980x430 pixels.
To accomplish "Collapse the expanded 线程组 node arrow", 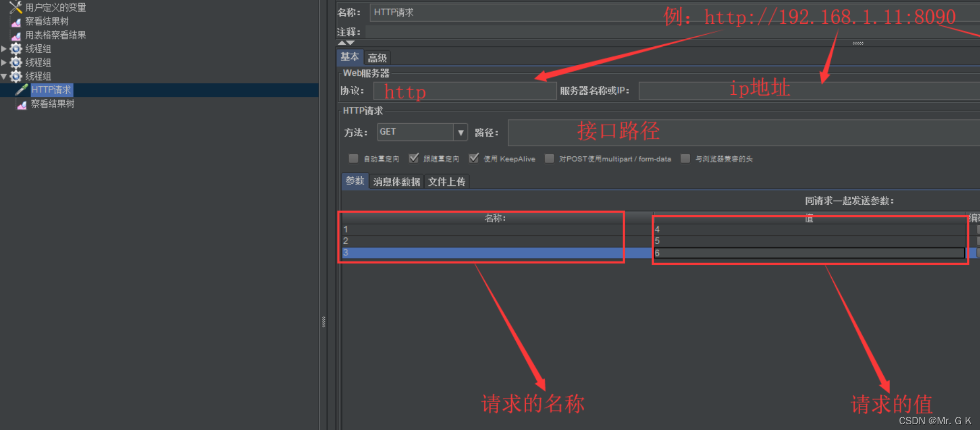I will click(4, 76).
